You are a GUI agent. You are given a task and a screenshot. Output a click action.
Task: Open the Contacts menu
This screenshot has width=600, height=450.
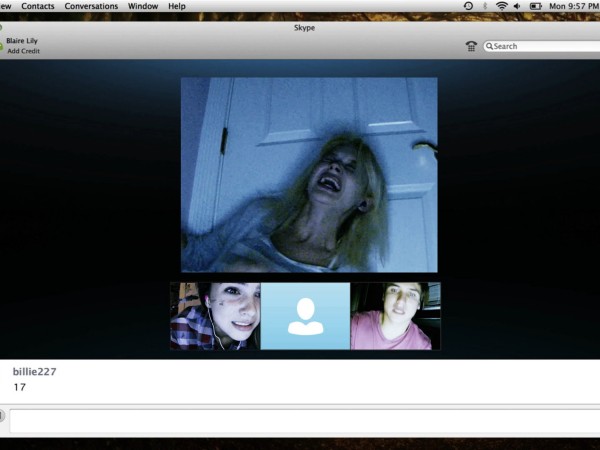tap(38, 6)
